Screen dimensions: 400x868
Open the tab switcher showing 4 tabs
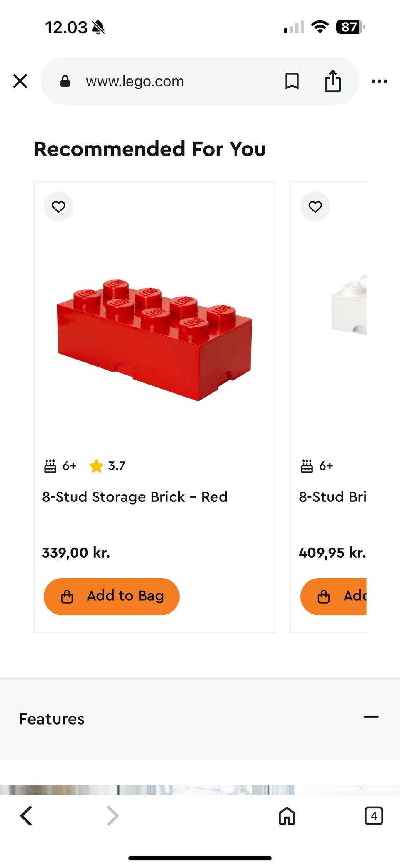[373, 815]
